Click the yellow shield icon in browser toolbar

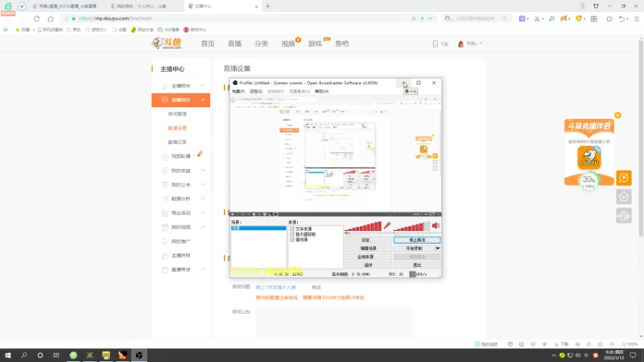click(x=579, y=19)
